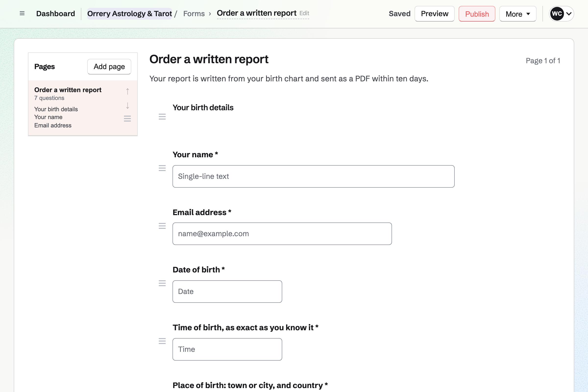Open the hamburger menu icon
The height and width of the screenshot is (392, 588).
tap(22, 13)
